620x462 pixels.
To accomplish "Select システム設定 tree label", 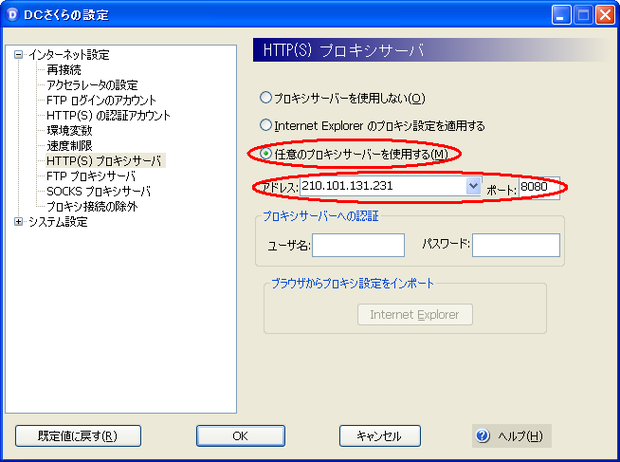I will (x=58, y=222).
